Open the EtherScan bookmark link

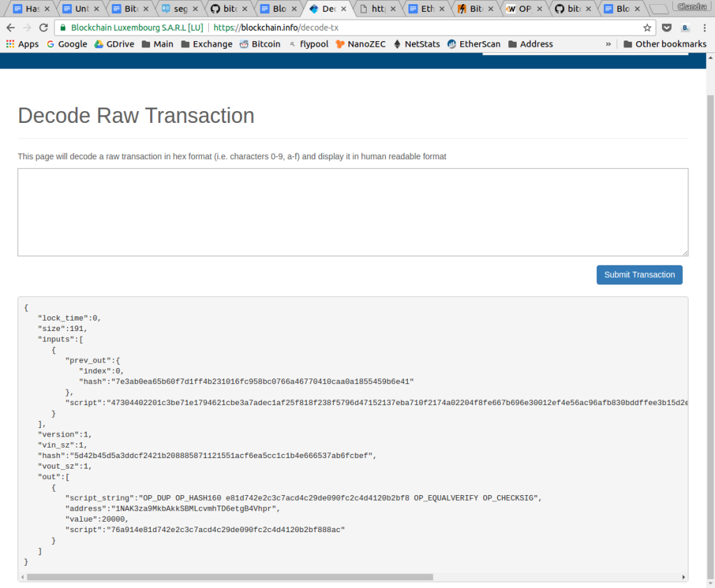473,44
